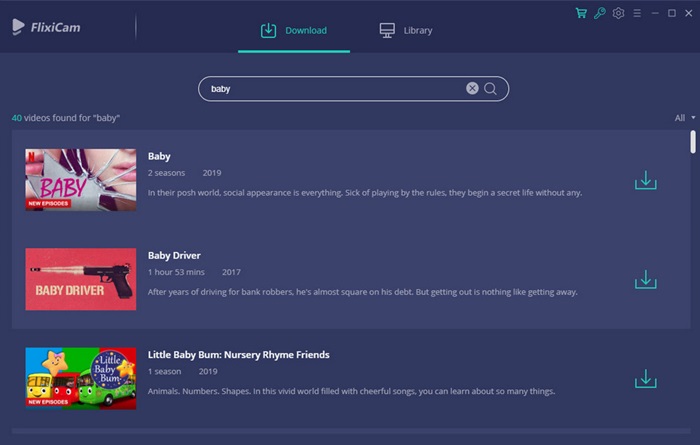Click the Little Baby Bum: Nursery Rhyme Friends title

(238, 355)
